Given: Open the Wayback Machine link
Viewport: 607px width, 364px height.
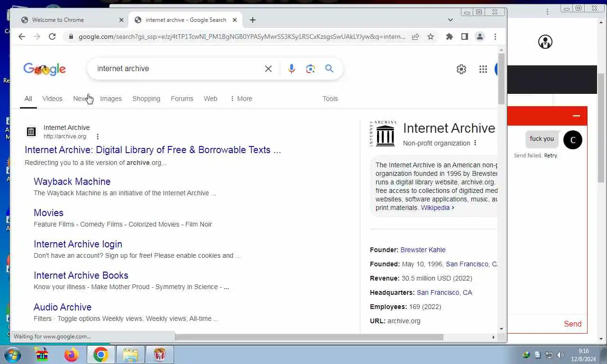Looking at the screenshot, I should [x=72, y=182].
